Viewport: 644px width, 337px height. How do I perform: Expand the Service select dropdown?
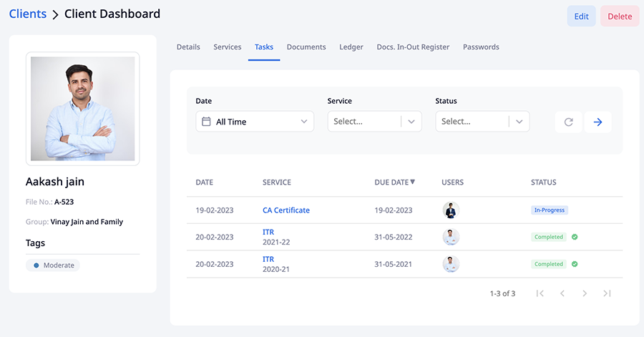[x=374, y=122]
